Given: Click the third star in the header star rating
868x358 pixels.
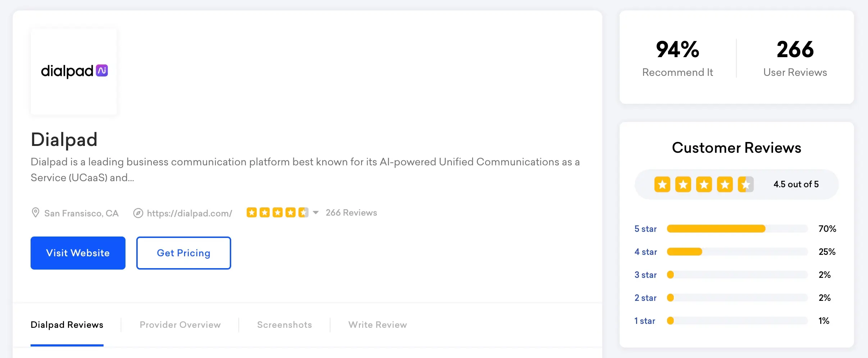Looking at the screenshot, I should [278, 212].
